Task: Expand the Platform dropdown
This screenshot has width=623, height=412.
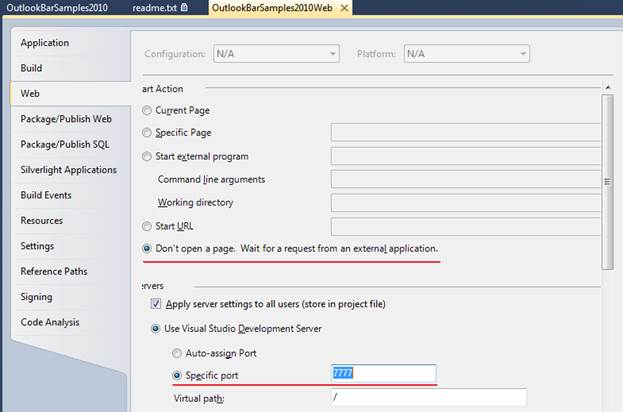Action: point(467,54)
